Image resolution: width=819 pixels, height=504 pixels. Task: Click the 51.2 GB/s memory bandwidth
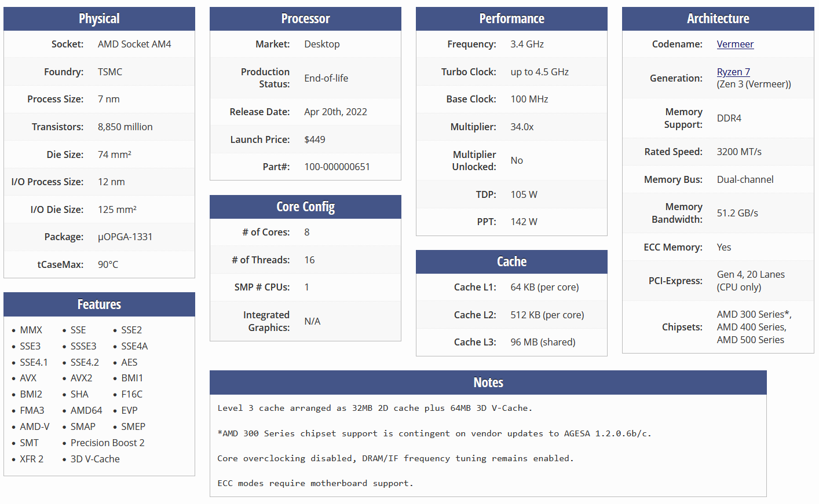[x=737, y=213]
